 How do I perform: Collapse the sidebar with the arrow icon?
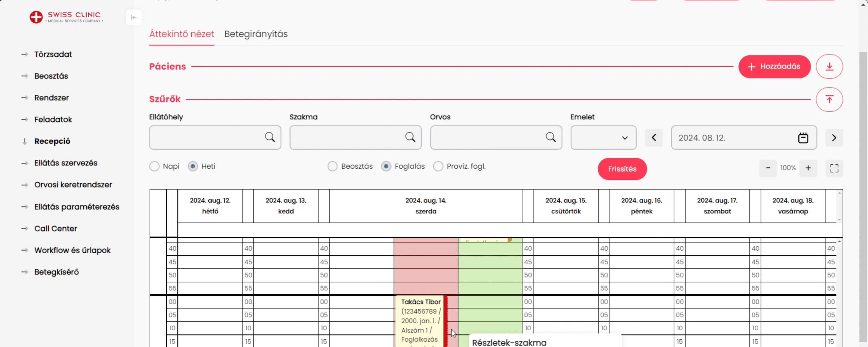(x=134, y=17)
